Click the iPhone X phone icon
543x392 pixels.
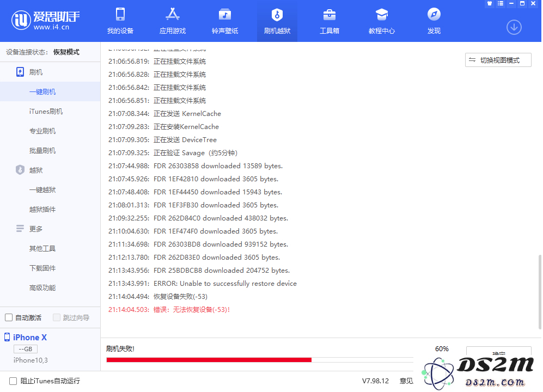7,337
